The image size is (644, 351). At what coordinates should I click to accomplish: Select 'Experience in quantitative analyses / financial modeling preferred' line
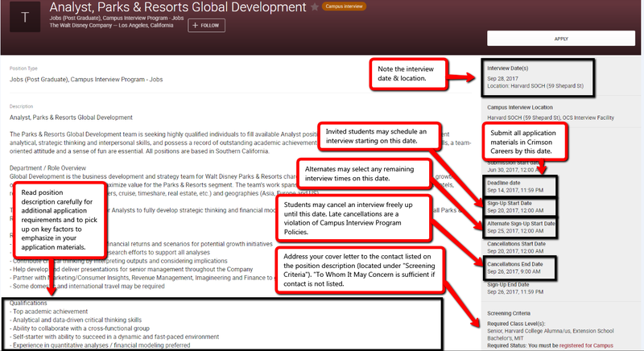pos(100,345)
